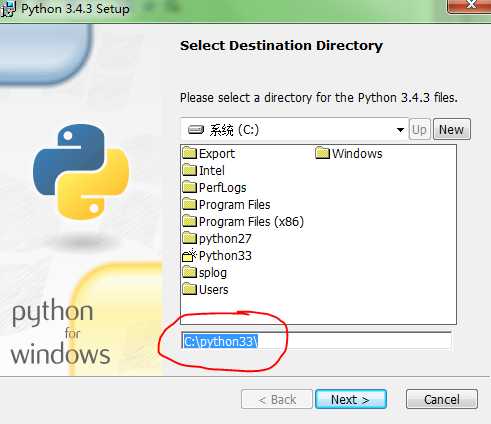The height and width of the screenshot is (424, 491).
Task: Select the Program Files (x86) folder icon
Action: (190, 221)
